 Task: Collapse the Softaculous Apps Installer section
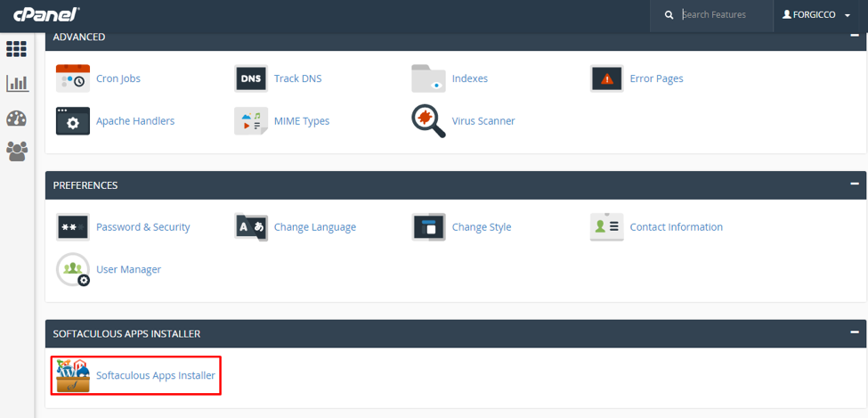855,332
